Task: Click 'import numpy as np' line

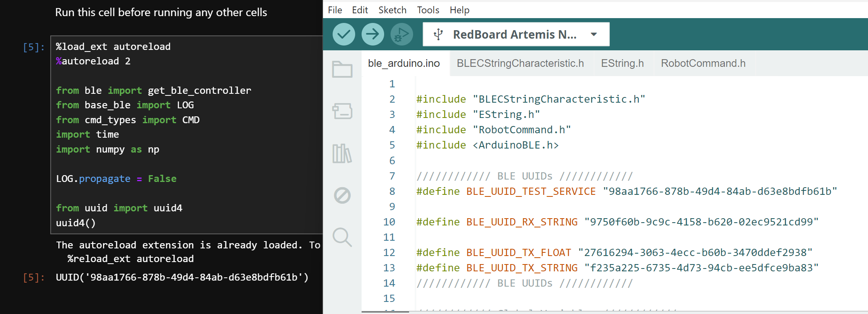Action: tap(107, 149)
